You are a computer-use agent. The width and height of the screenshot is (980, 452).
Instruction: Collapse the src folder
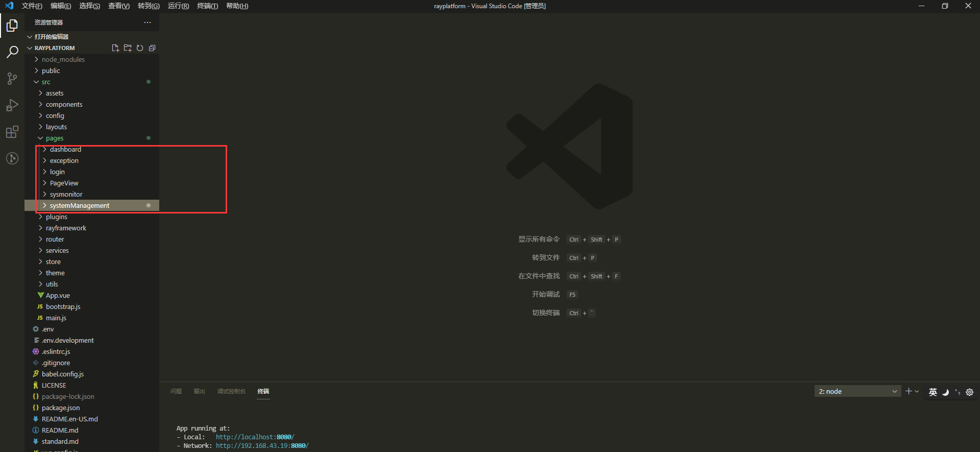[92, 82]
